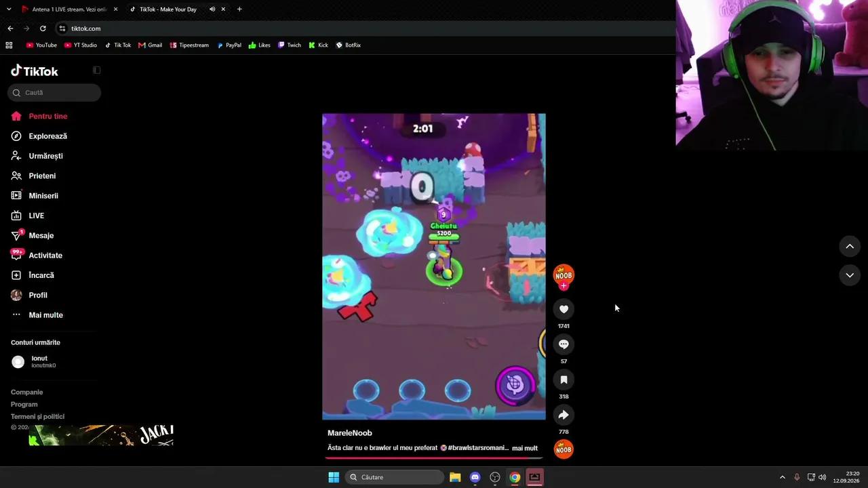Open the YouTube bookmark
This screenshot has height=488, width=868.
(41, 45)
